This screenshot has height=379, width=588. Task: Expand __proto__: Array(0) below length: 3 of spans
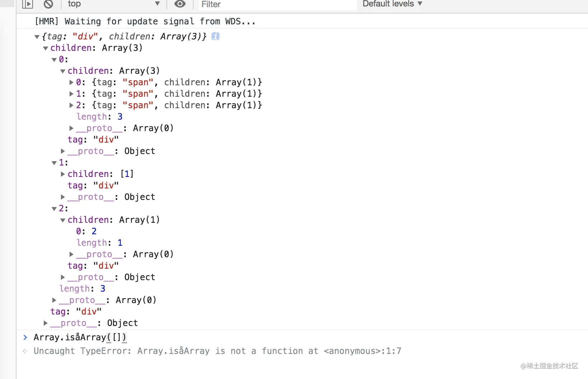tap(71, 128)
